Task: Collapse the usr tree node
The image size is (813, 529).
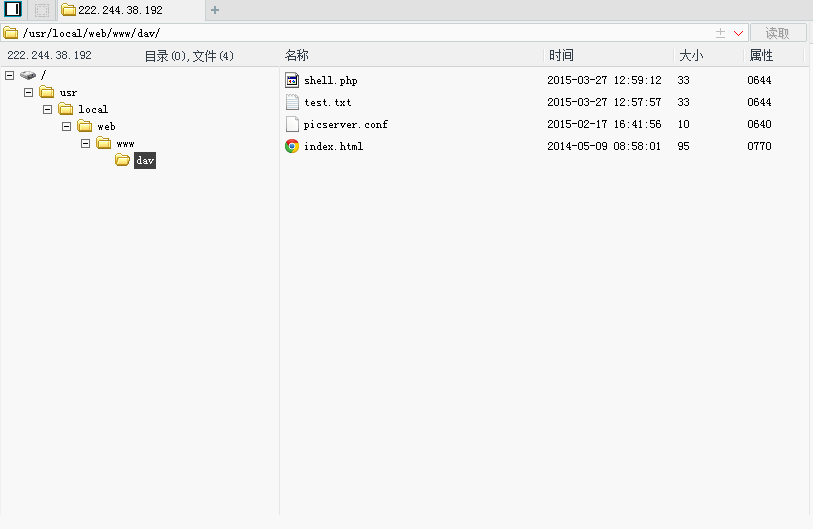Action: pos(29,92)
